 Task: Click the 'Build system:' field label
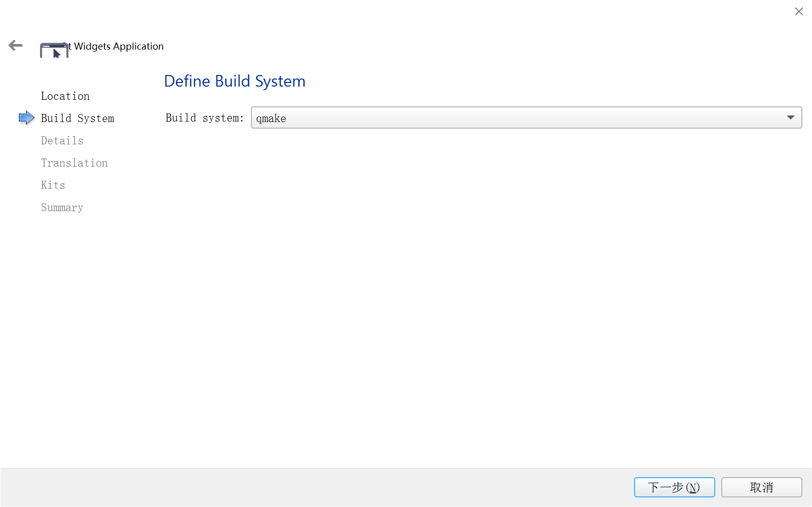click(x=204, y=118)
